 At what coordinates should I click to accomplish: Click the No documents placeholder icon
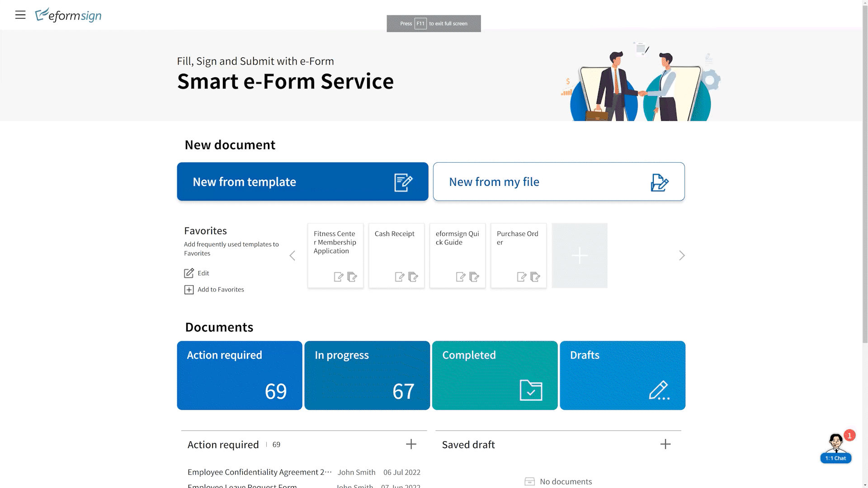tap(529, 482)
